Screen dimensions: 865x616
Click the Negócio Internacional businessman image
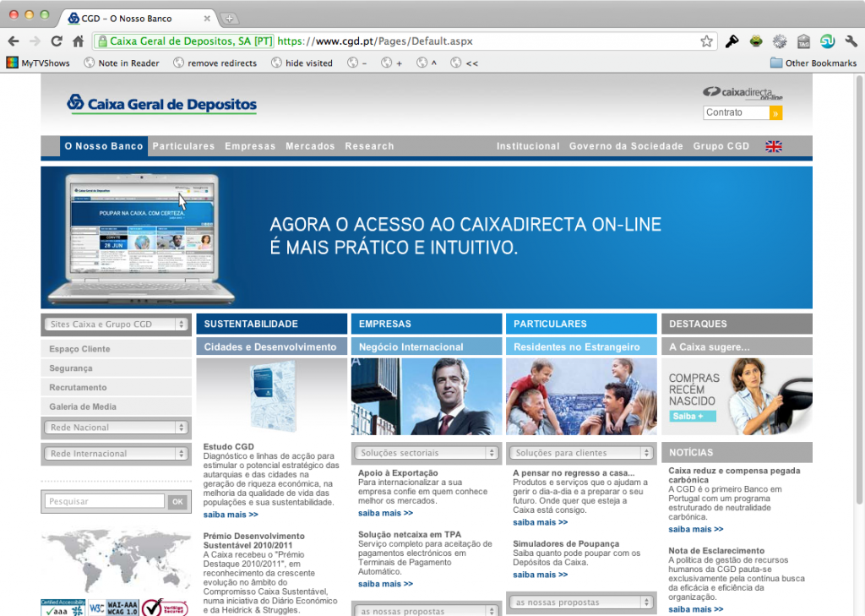point(427,396)
